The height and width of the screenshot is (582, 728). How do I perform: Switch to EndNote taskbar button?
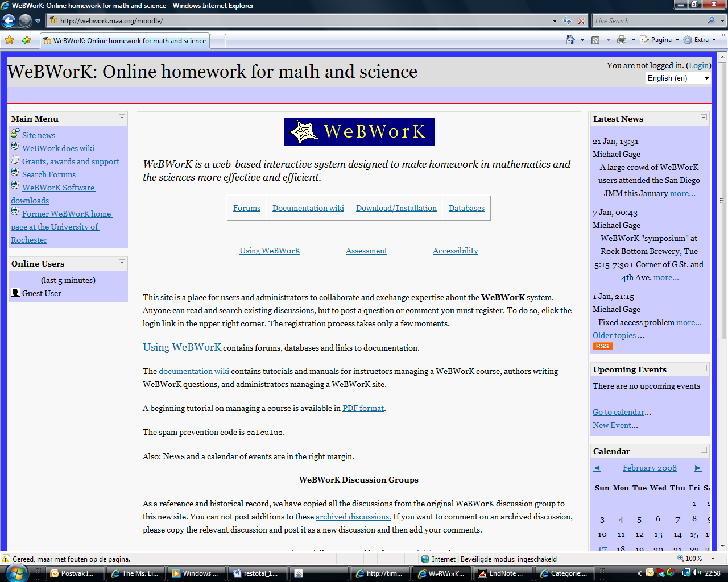503,573
